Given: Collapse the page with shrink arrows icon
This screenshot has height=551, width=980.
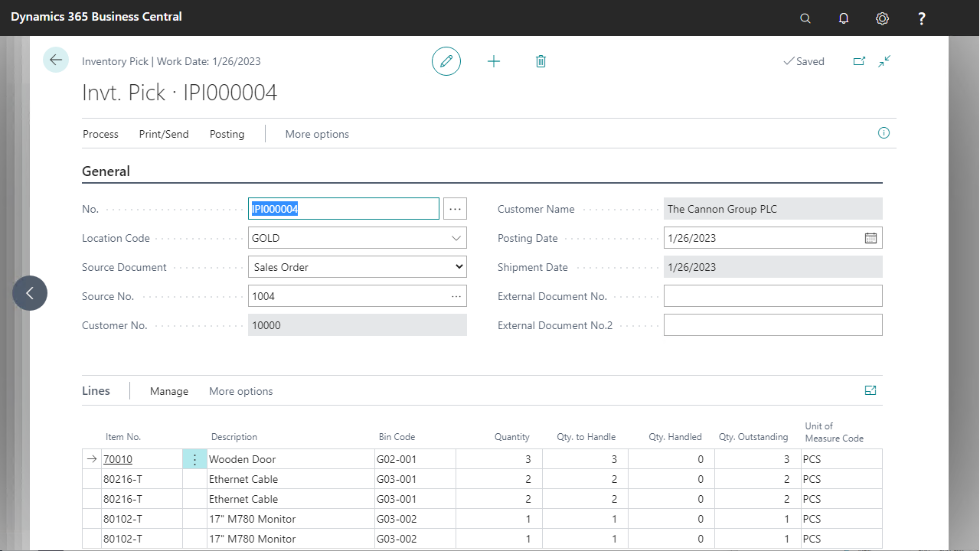Looking at the screenshot, I should 884,61.
